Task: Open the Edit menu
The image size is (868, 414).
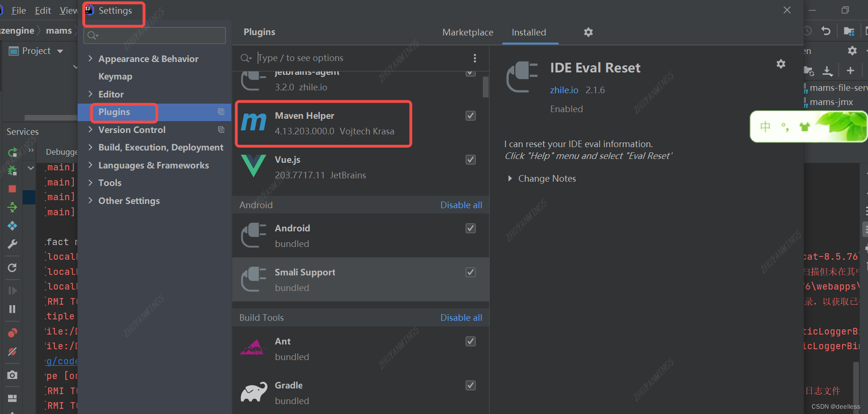Action: point(43,10)
